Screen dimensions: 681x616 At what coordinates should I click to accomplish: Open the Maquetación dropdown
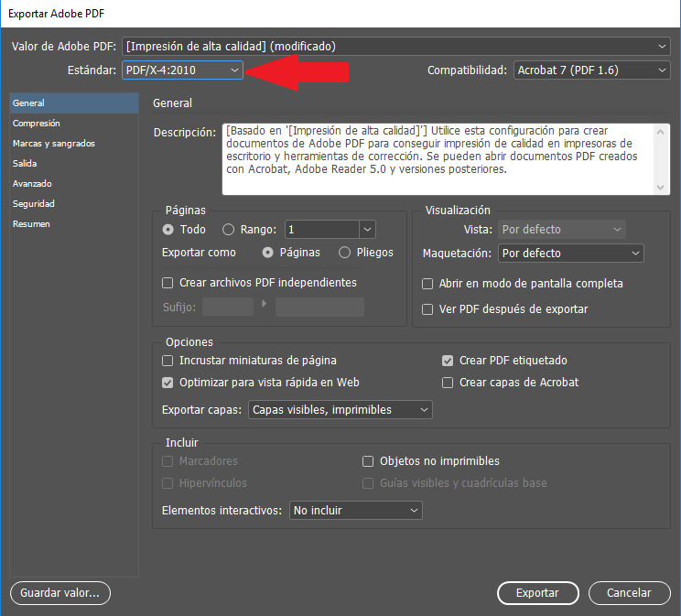point(570,253)
